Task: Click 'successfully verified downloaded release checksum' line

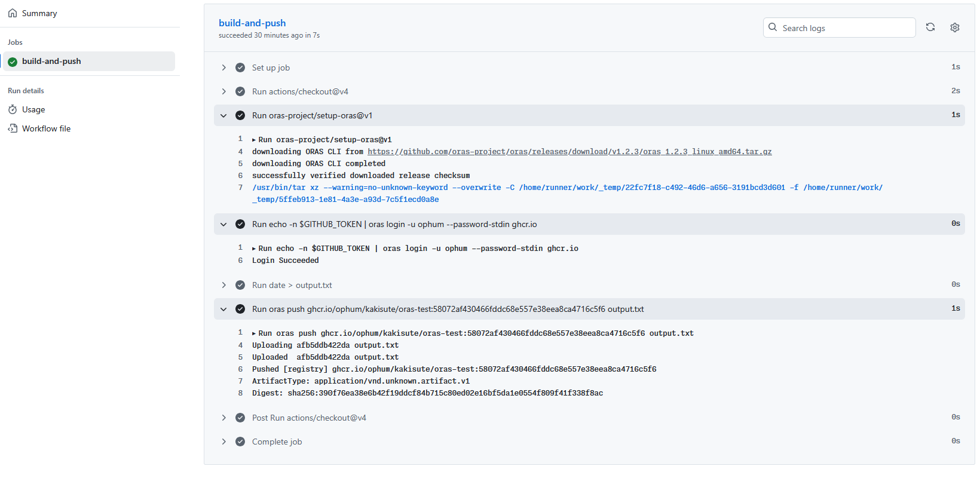Action: [x=361, y=176]
